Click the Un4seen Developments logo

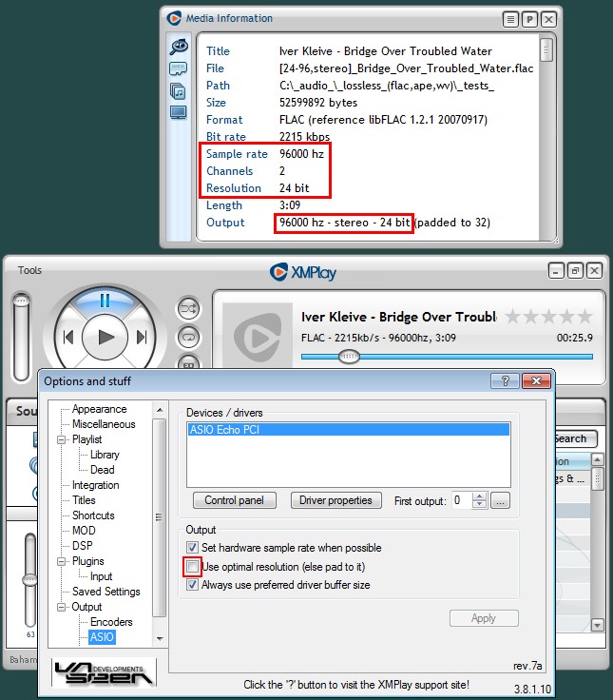104,673
